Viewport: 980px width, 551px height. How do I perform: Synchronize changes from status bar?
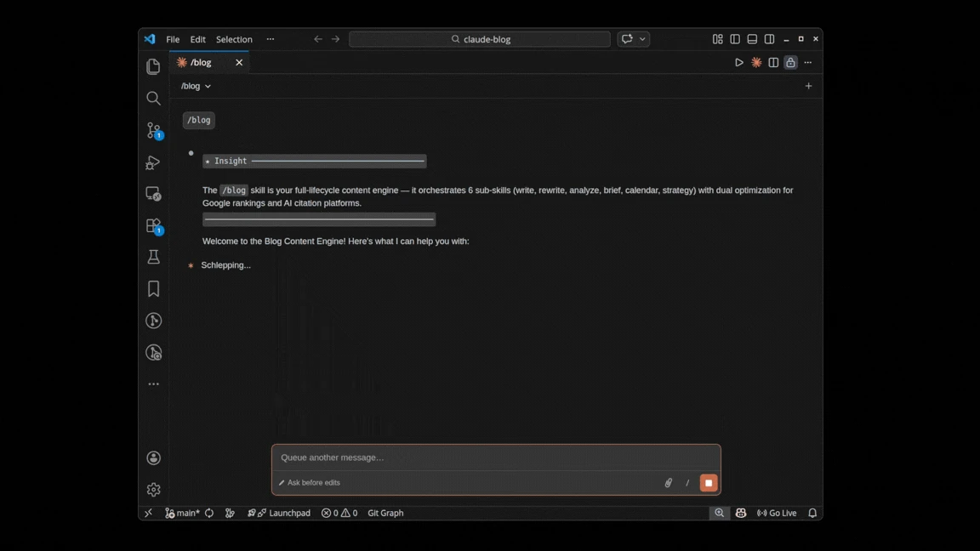(x=209, y=513)
